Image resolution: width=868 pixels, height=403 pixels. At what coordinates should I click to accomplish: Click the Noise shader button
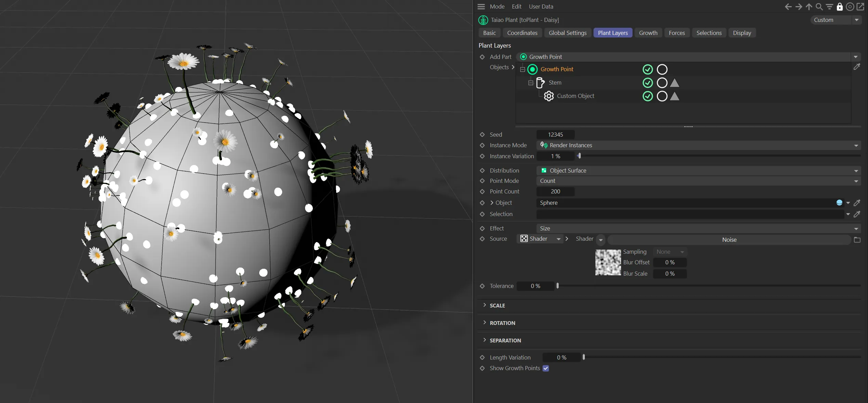pyautogui.click(x=729, y=240)
